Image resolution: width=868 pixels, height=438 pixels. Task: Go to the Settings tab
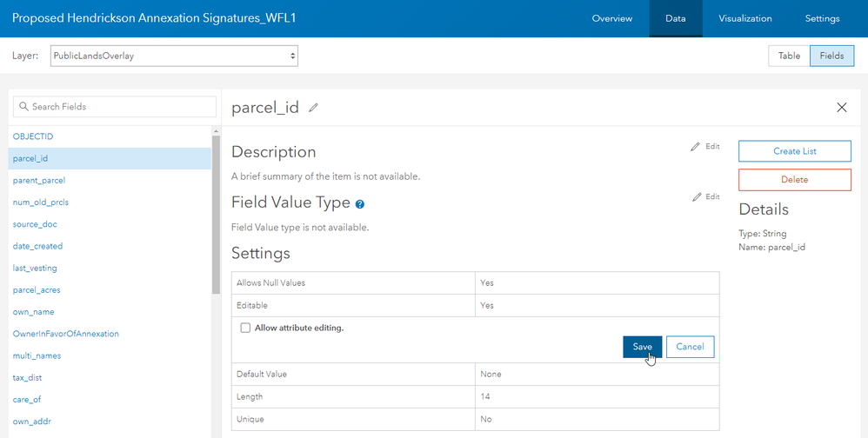tap(822, 18)
